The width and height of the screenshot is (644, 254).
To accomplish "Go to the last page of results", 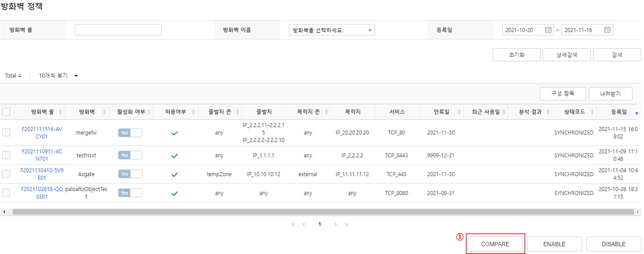I will click(346, 224).
